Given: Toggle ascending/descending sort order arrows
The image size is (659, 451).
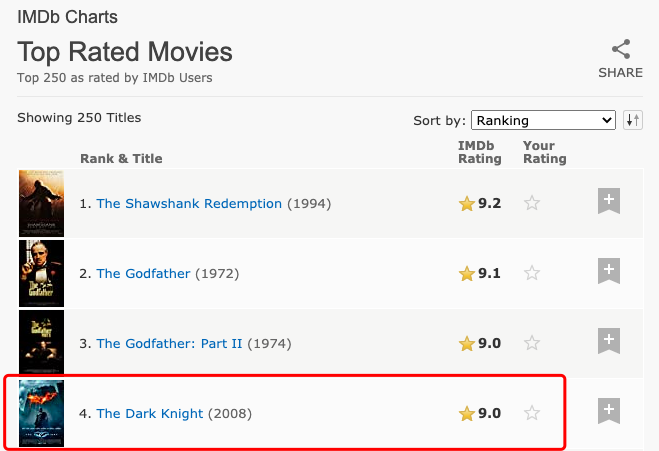Looking at the screenshot, I should coord(633,120).
